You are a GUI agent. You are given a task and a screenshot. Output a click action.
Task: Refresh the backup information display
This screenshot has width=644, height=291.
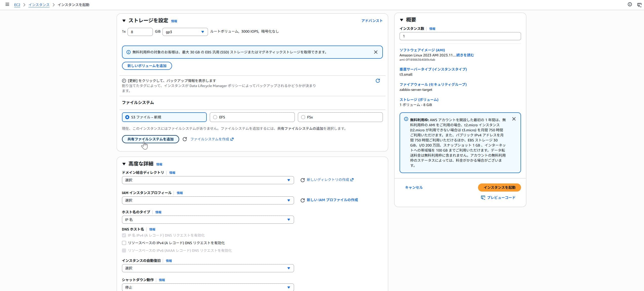tap(377, 81)
